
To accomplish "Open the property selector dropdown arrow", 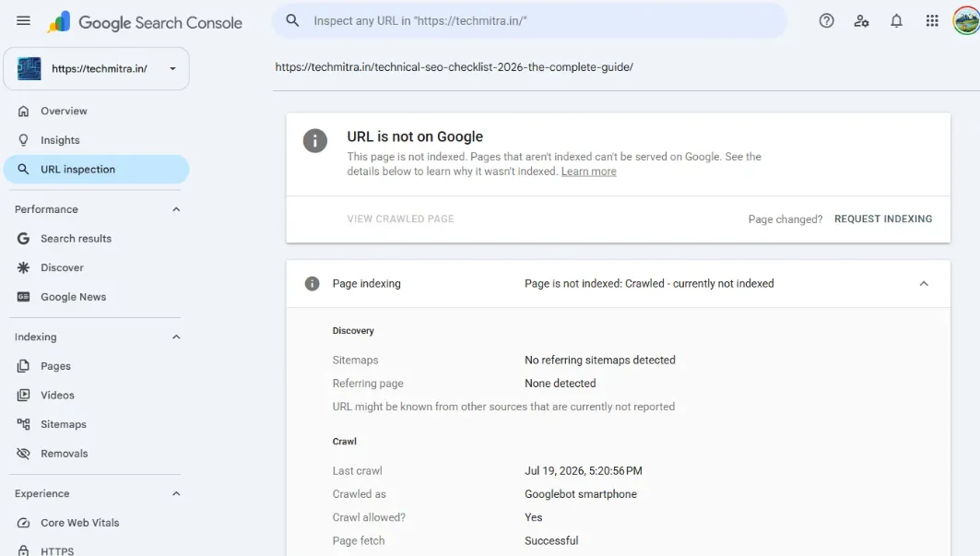I will [172, 69].
